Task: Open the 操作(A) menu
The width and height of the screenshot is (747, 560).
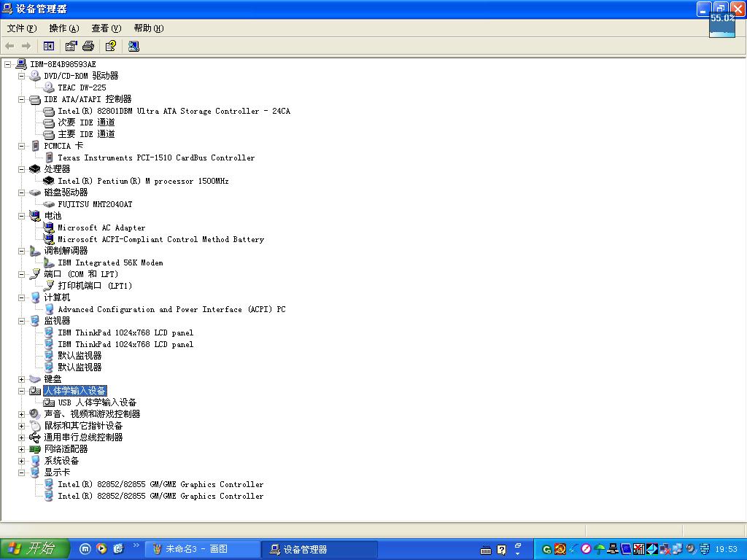Action: (x=64, y=28)
